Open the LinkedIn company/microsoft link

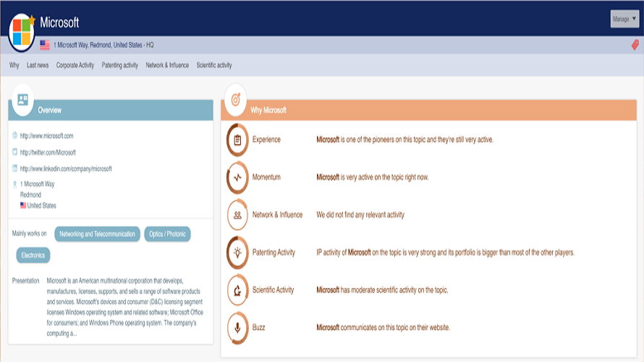(x=66, y=169)
